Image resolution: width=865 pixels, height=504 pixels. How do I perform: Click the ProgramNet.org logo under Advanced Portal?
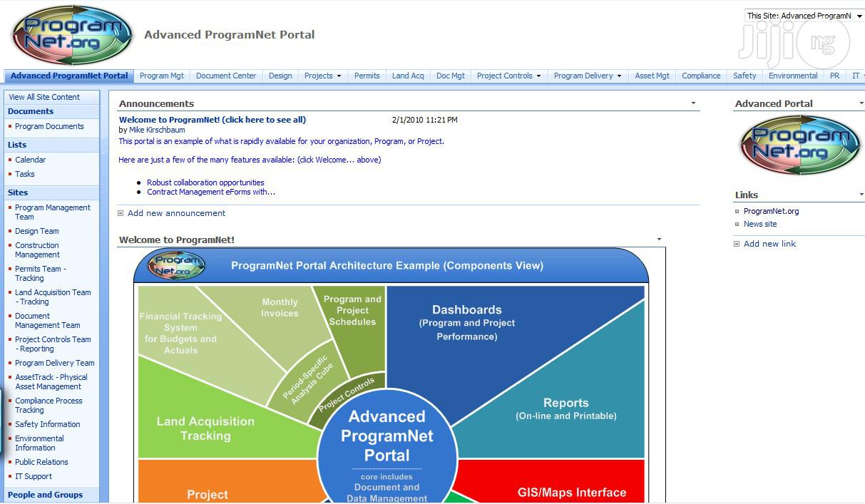pyautogui.click(x=799, y=145)
